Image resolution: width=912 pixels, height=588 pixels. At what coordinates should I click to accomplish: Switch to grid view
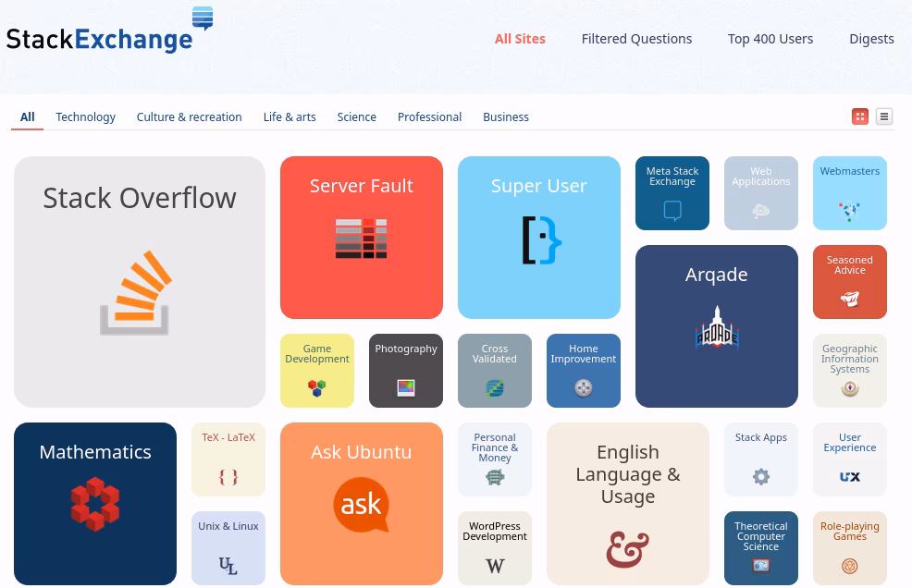coord(859,116)
